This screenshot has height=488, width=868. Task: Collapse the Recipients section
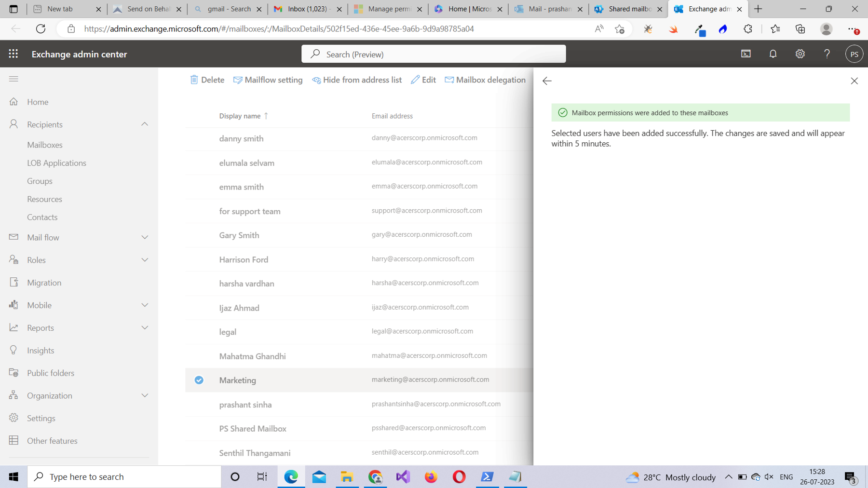coord(144,124)
